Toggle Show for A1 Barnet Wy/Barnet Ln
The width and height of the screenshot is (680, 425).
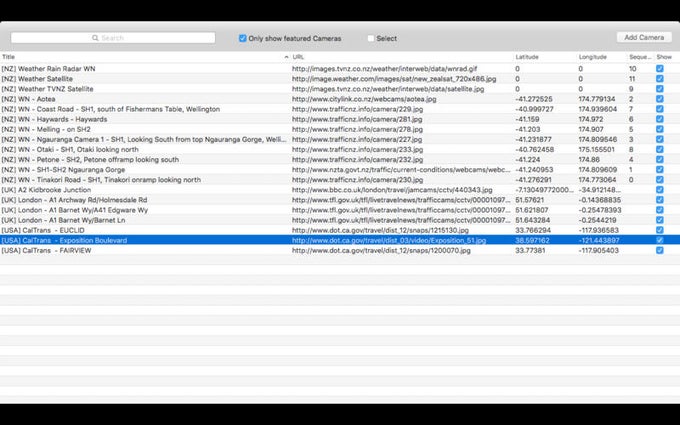pyautogui.click(x=660, y=220)
